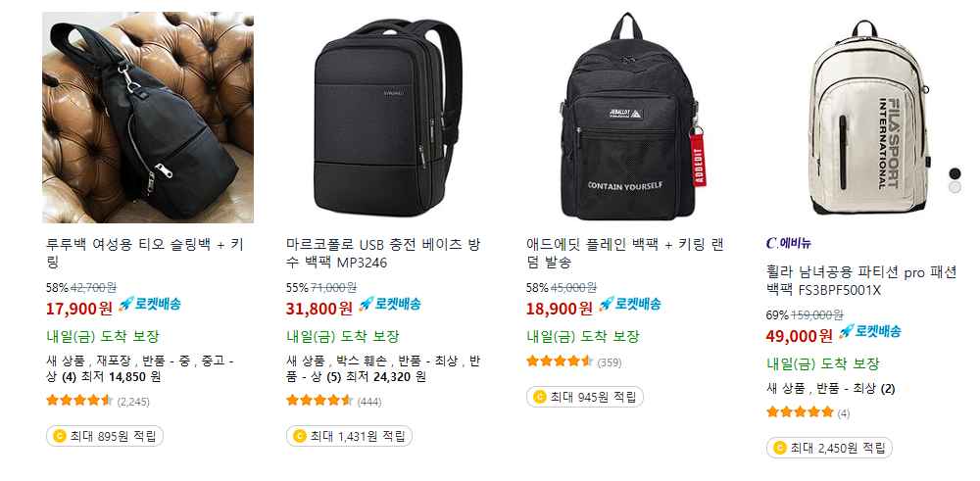Open the Fila Sport white backpack image
The image size is (980, 481).
point(868,118)
